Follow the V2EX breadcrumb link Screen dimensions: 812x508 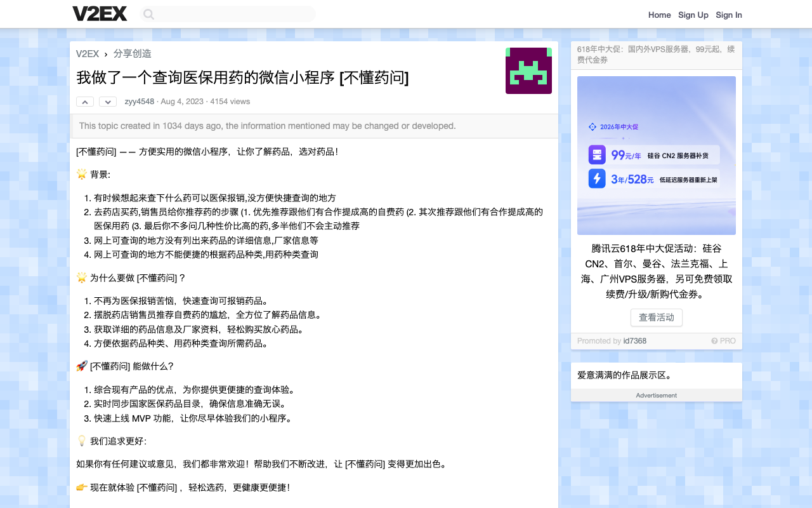pyautogui.click(x=88, y=53)
